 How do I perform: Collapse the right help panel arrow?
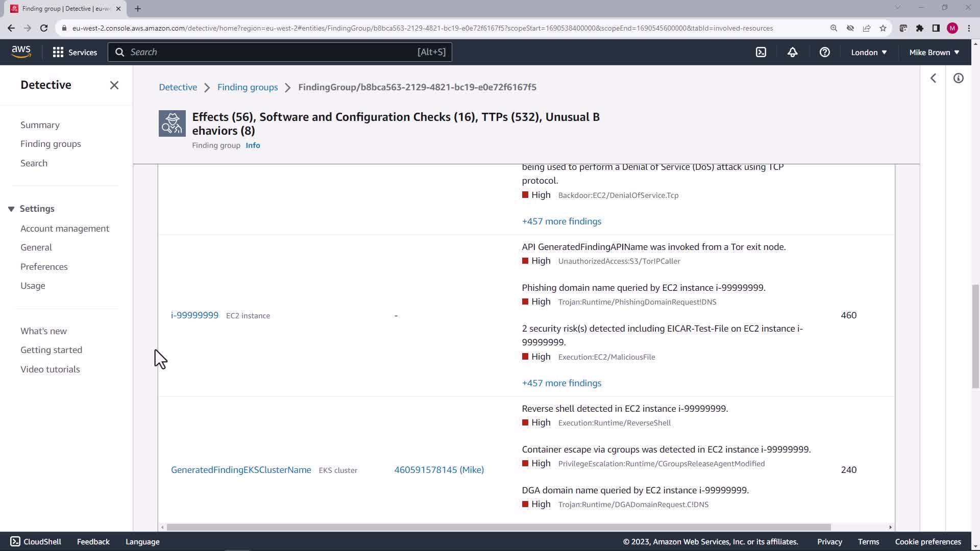[933, 78]
